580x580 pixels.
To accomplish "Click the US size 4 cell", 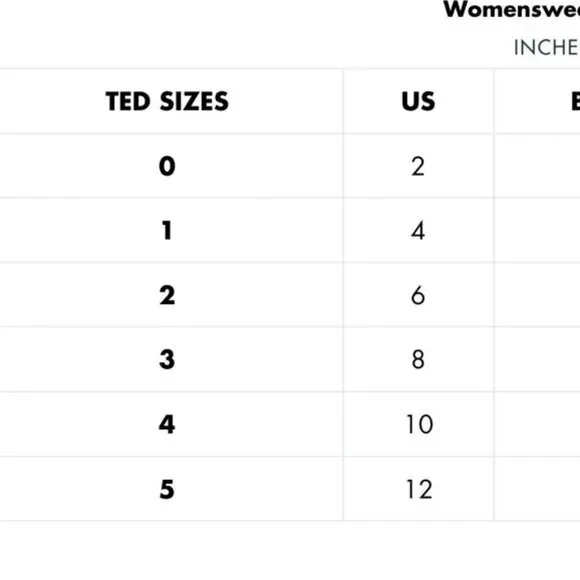I will [x=418, y=230].
